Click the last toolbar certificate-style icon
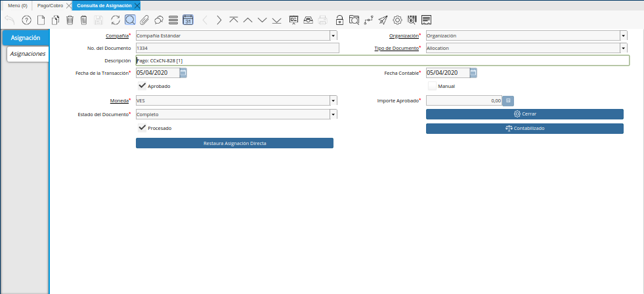The height and width of the screenshot is (294, 644). coord(426,20)
